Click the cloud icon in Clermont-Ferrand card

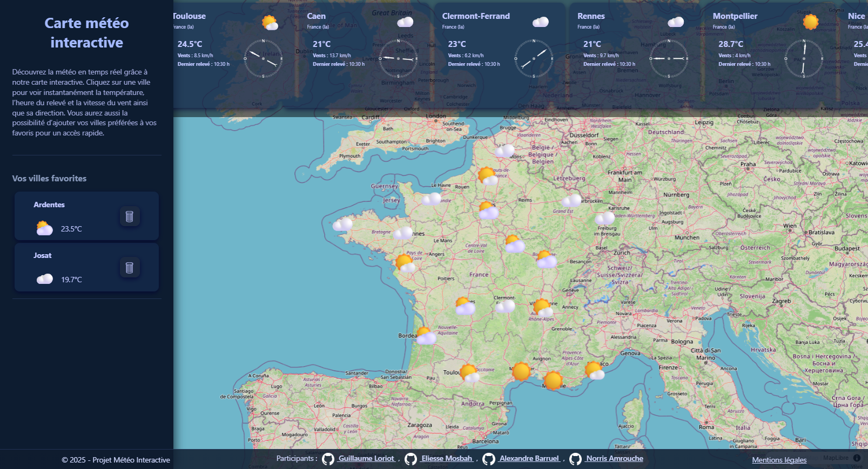point(541,22)
